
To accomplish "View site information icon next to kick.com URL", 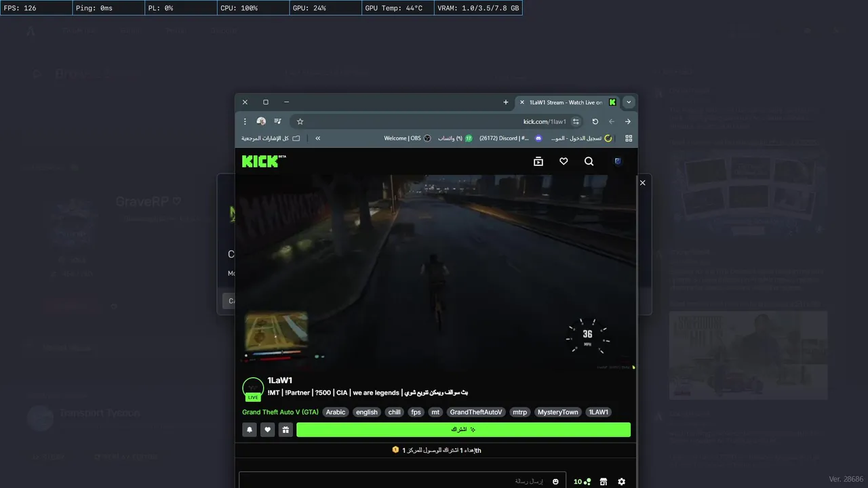I will coord(576,121).
